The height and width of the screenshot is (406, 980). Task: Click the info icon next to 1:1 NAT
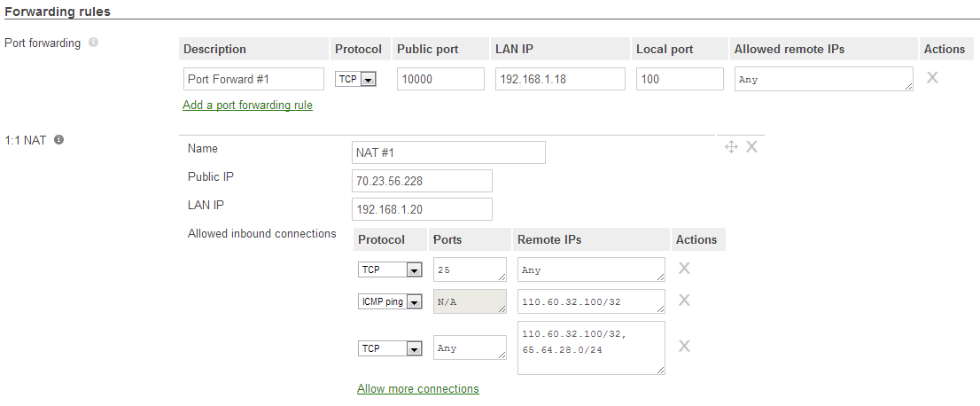click(x=58, y=139)
